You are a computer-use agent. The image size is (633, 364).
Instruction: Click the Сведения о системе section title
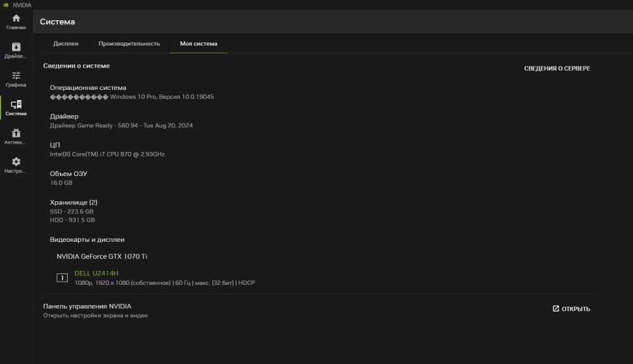coord(77,66)
